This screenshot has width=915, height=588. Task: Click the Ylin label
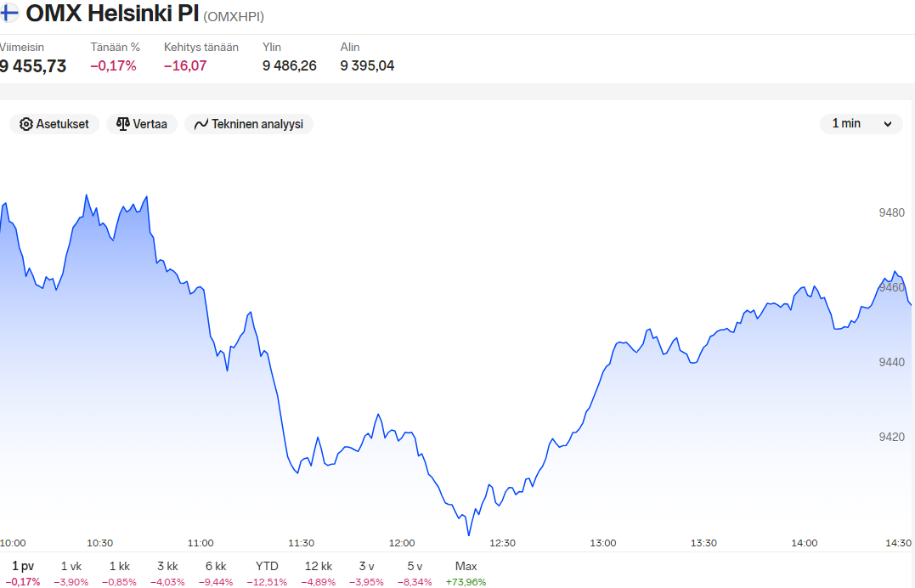(272, 48)
